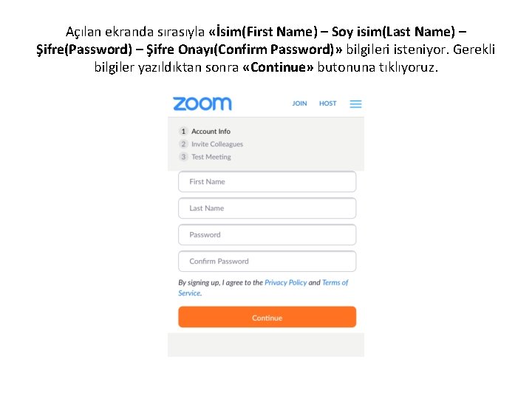
Task: Focus the Last Name field
Action: pyautogui.click(x=267, y=208)
